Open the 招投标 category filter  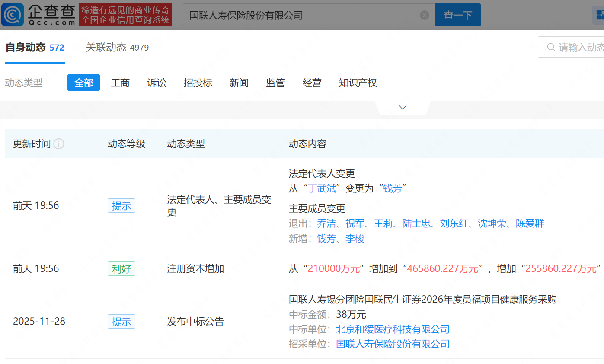[198, 83]
